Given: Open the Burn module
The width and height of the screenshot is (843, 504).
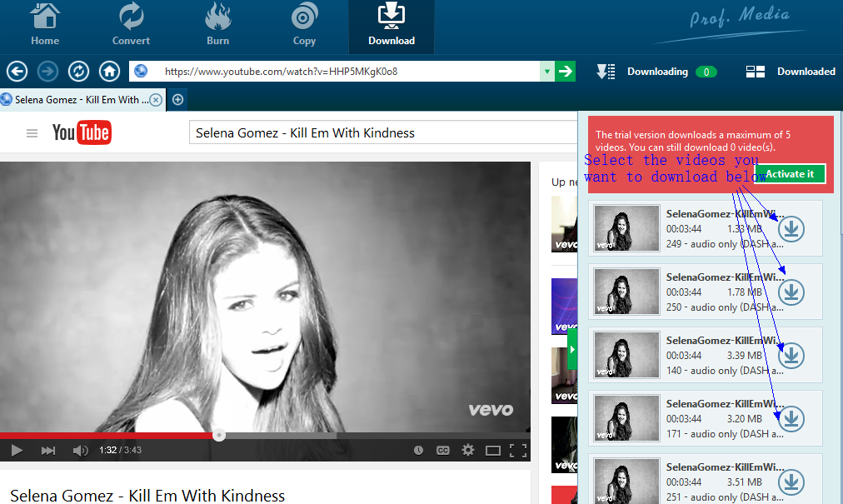Looking at the screenshot, I should pos(217,25).
